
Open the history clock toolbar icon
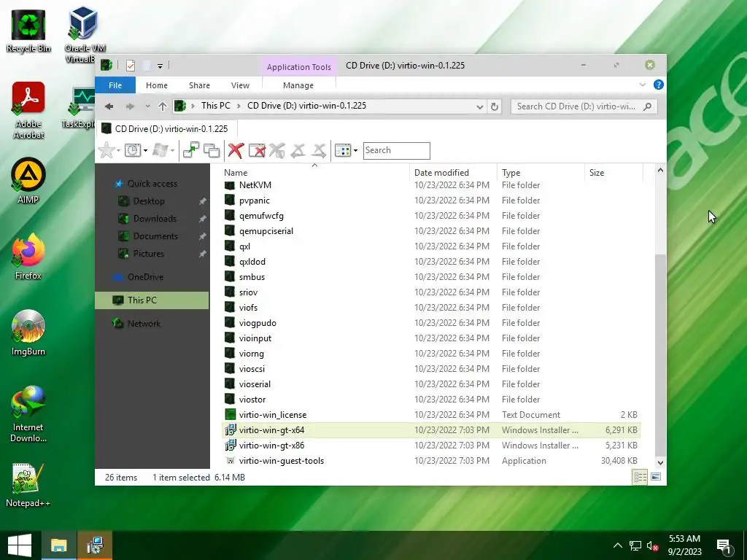coord(133,150)
